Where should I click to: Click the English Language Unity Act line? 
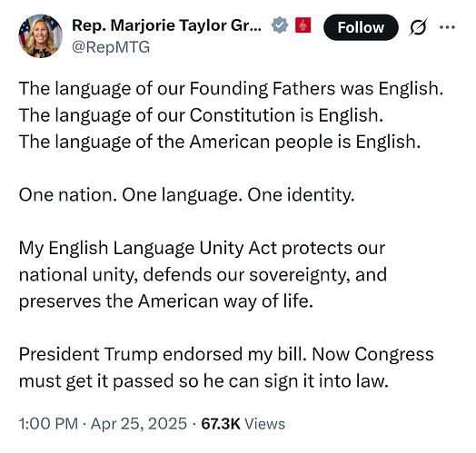point(202,249)
